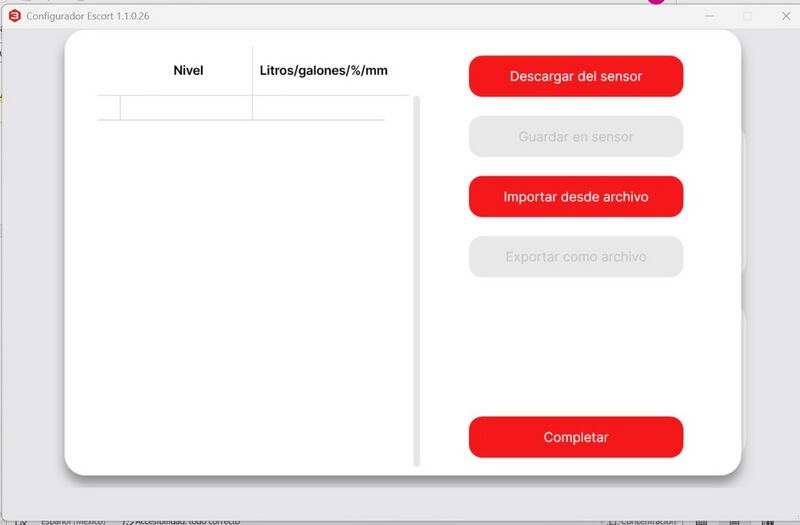Finish with the Completar button
This screenshot has height=525, width=800.
coord(576,437)
